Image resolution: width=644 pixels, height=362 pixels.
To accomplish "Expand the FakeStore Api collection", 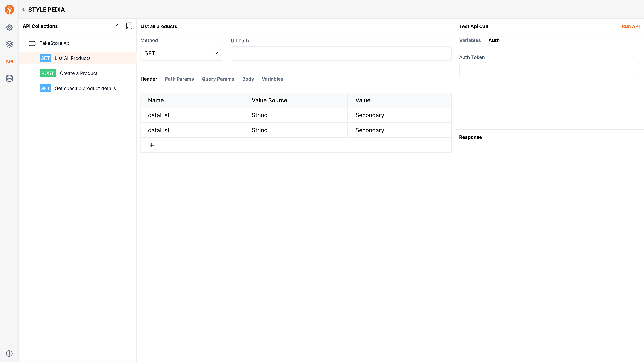I will 55,43.
